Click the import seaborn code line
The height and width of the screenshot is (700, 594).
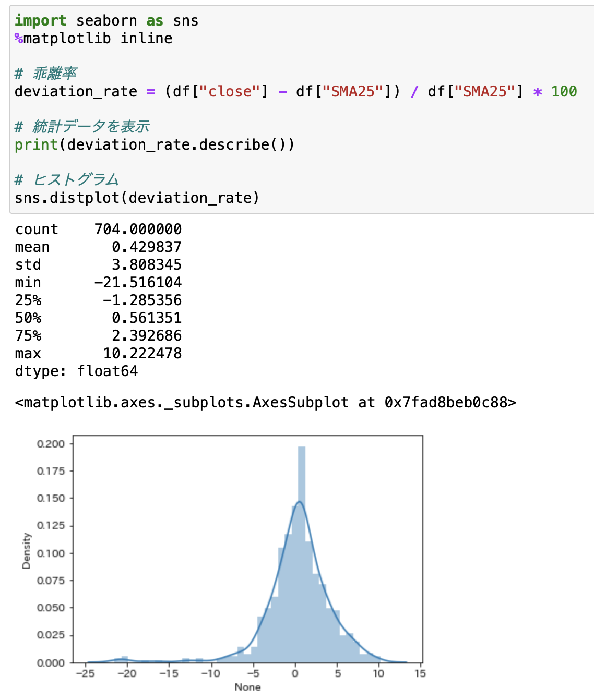pos(106,21)
